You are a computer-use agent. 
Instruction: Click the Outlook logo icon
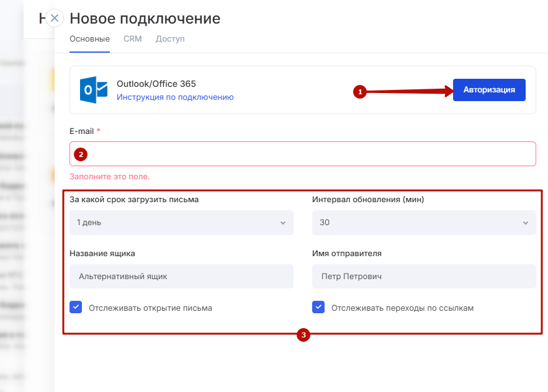[x=93, y=90]
